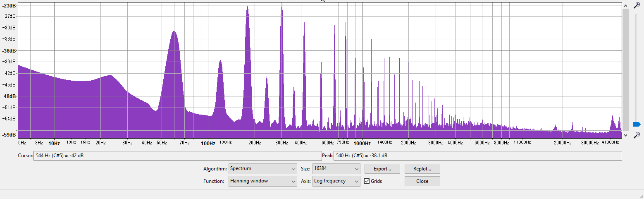Image resolution: width=644 pixels, height=199 pixels.
Task: Click the zoom in magnifier icon
Action: (637, 5)
